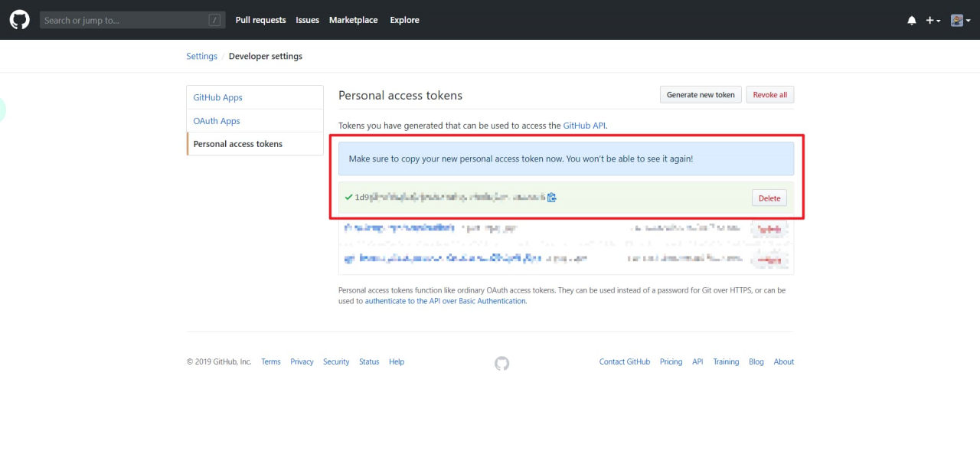Open authenticate to the API over Basic Authentication link

(x=445, y=301)
